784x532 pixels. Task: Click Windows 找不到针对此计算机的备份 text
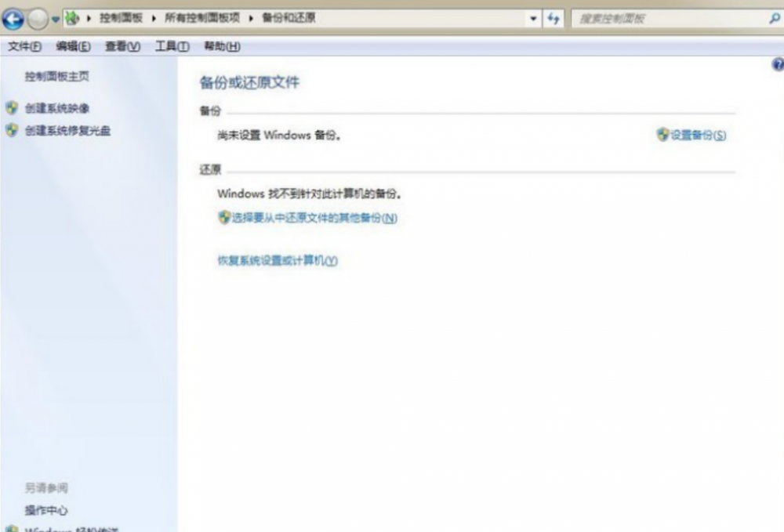point(309,194)
